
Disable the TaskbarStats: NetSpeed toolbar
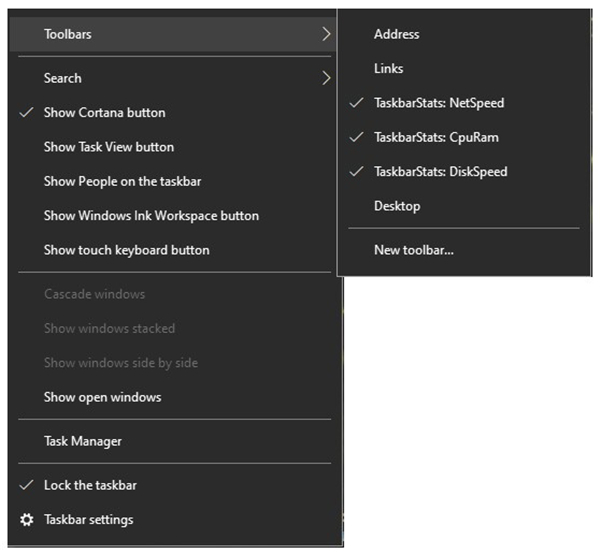[438, 103]
